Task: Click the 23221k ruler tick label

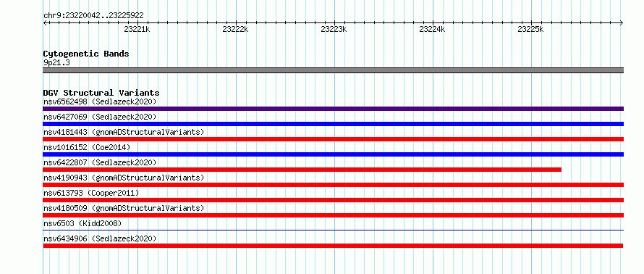Action: 137,29
